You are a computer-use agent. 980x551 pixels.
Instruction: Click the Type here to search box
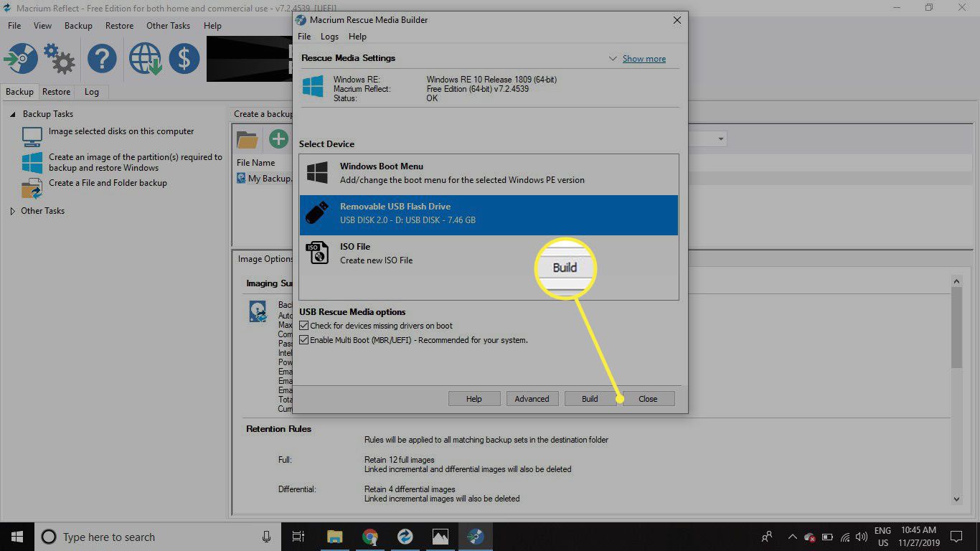coord(156,537)
